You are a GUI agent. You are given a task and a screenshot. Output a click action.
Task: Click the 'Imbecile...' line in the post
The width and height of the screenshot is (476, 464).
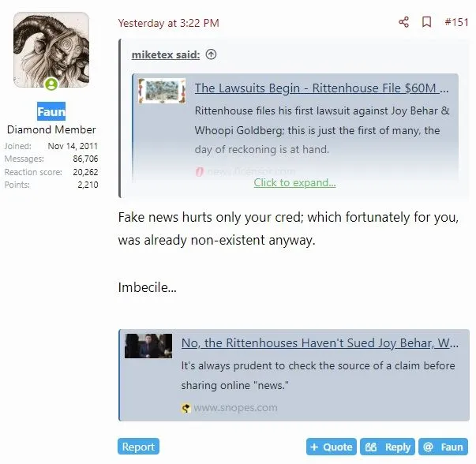tap(148, 287)
